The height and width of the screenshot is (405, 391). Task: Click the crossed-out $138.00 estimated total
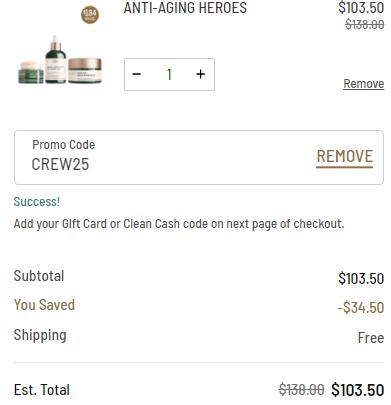coord(301,389)
